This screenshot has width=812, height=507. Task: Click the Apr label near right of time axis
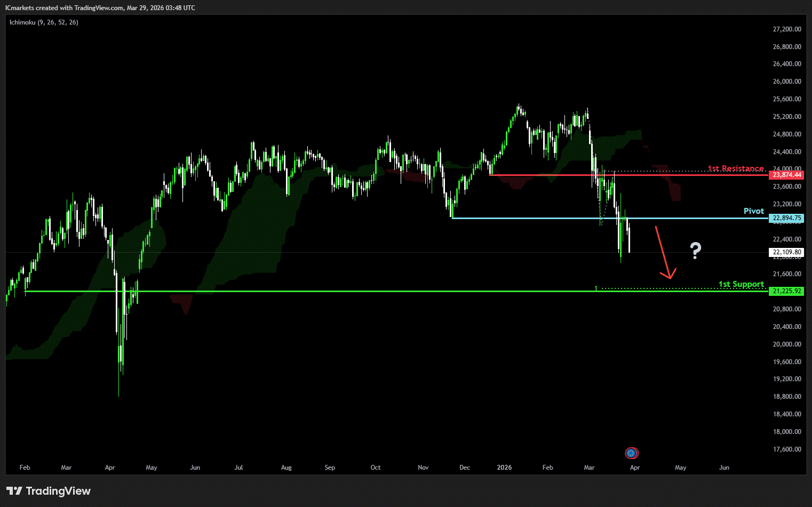[634, 468]
